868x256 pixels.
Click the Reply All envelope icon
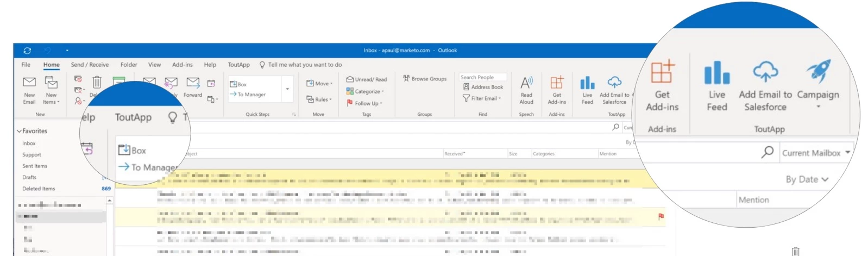click(171, 83)
